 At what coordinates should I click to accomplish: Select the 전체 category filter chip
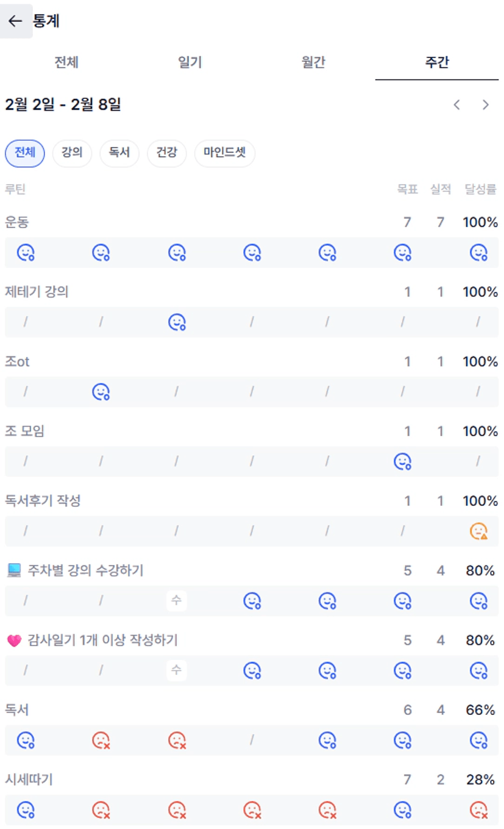(x=25, y=153)
